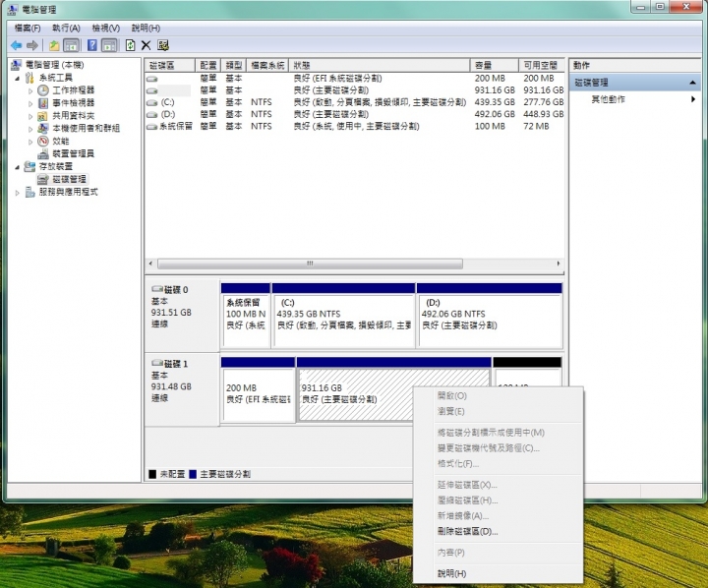The width and height of the screenshot is (708, 588).
Task: Toggle the action pane toolbar icon
Action: 109,45
